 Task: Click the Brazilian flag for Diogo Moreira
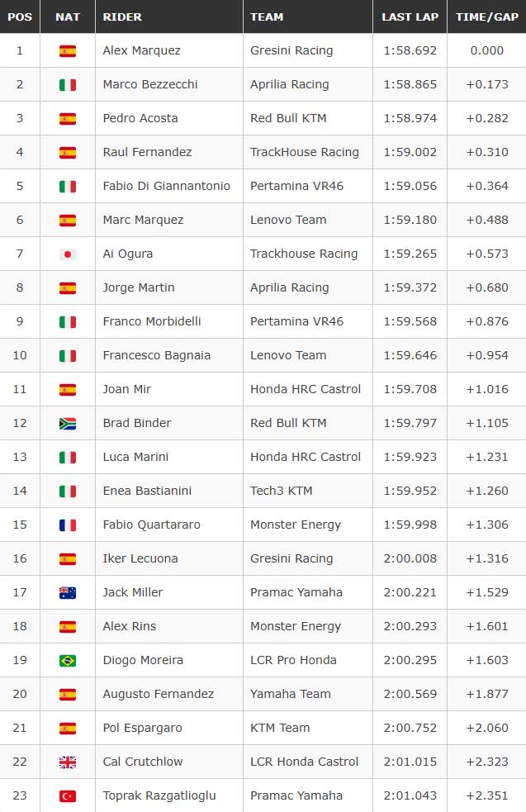68,660
